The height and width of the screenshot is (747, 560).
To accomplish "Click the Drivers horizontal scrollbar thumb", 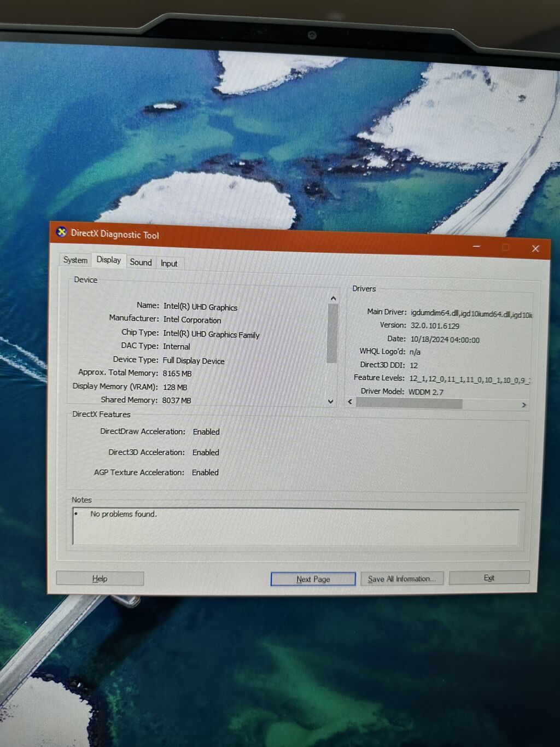I will coord(409,404).
